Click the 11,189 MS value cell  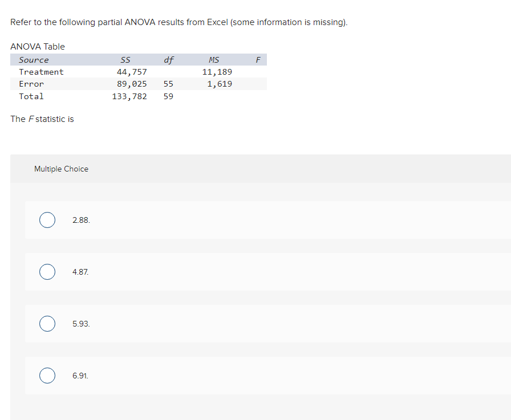(217, 72)
